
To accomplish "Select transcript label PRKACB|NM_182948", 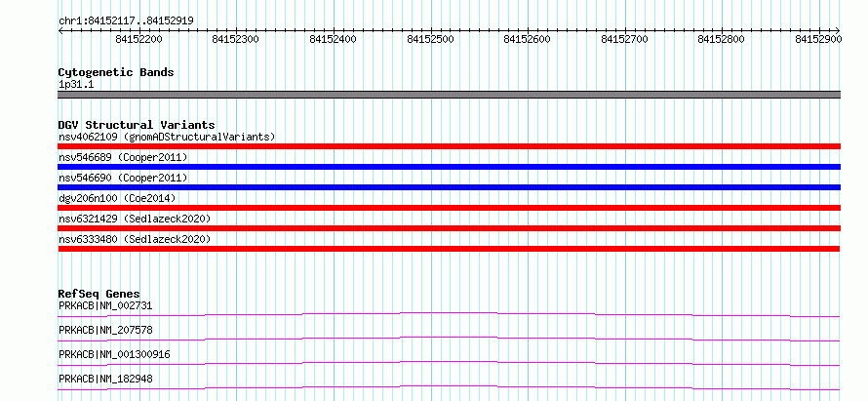I will [105, 379].
